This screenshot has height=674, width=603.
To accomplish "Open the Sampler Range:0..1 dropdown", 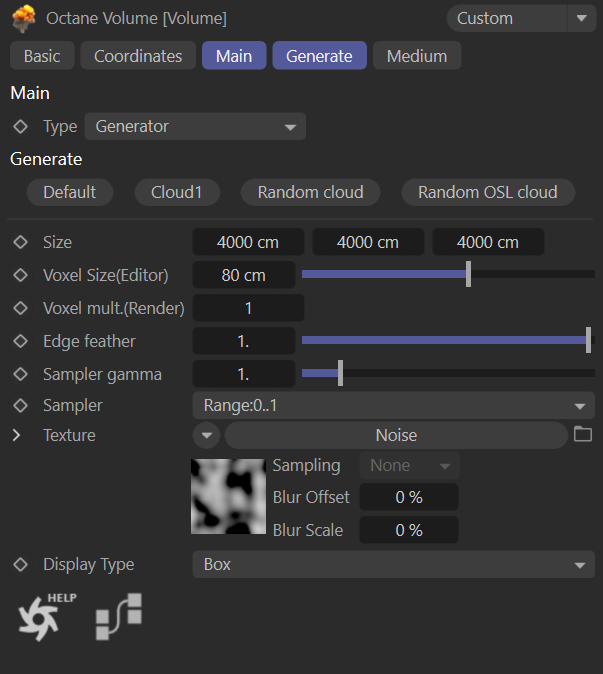I will click(392, 405).
